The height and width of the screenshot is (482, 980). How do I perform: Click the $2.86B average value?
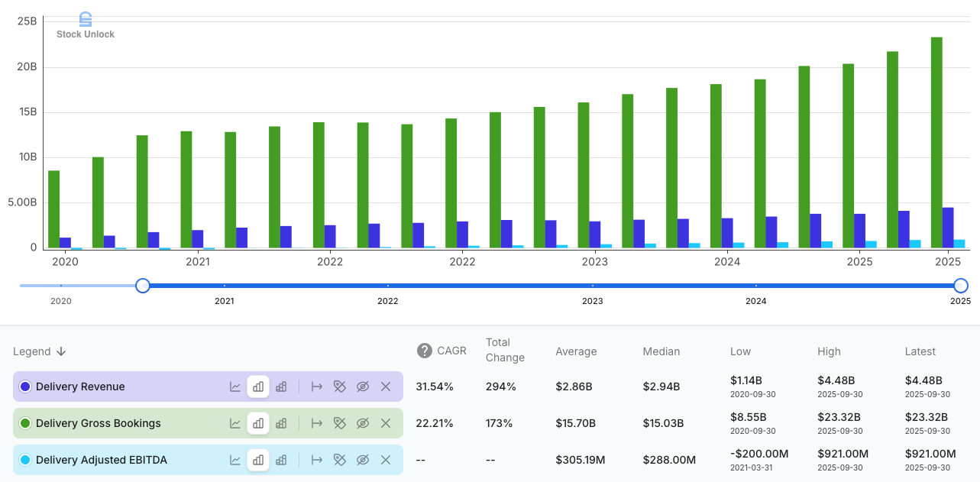(x=574, y=387)
